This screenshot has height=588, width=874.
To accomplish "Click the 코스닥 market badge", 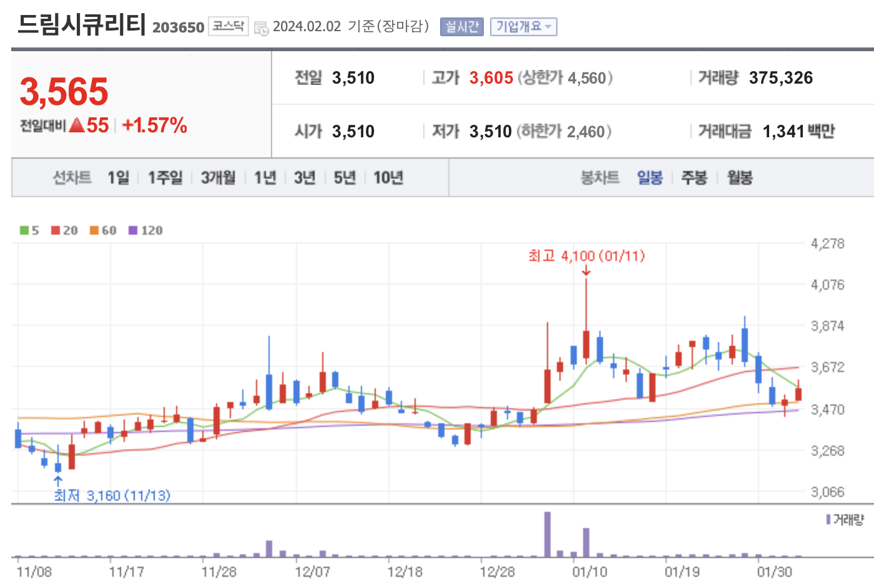I will [x=228, y=26].
